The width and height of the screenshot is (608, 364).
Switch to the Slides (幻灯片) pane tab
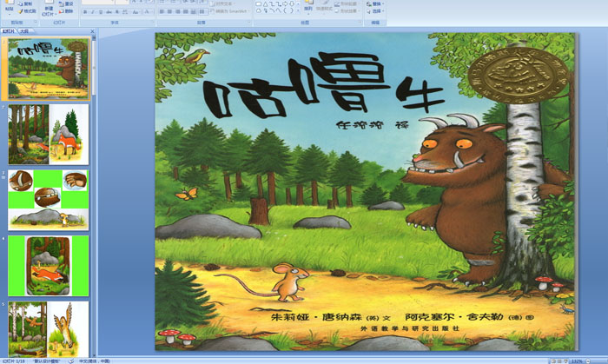coord(9,31)
